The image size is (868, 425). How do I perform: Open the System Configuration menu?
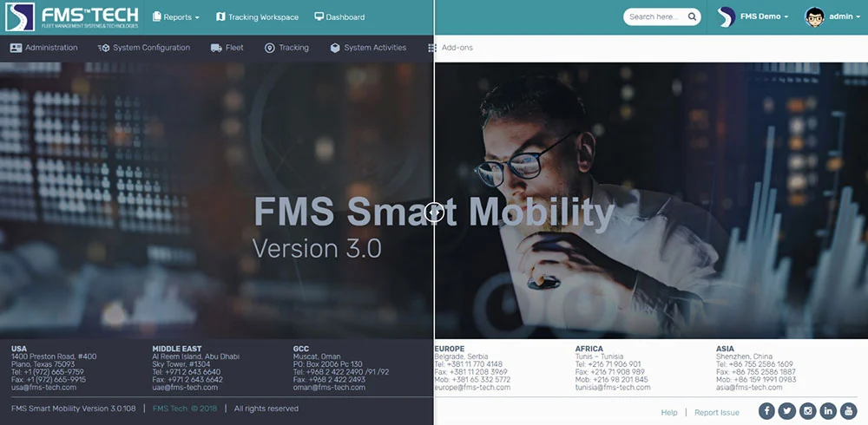click(x=144, y=48)
